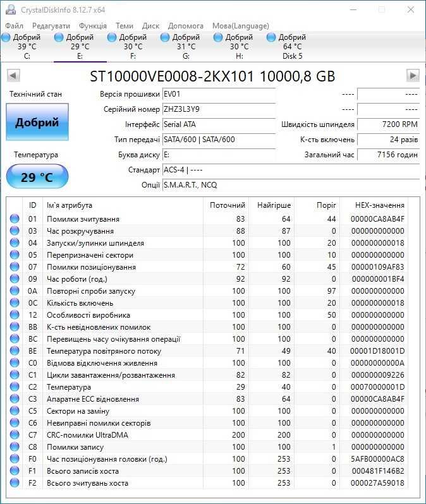Click the CrystalDiskInfo title bar app icon
This screenshot has height=504, width=426.
pyautogui.click(x=11, y=9)
